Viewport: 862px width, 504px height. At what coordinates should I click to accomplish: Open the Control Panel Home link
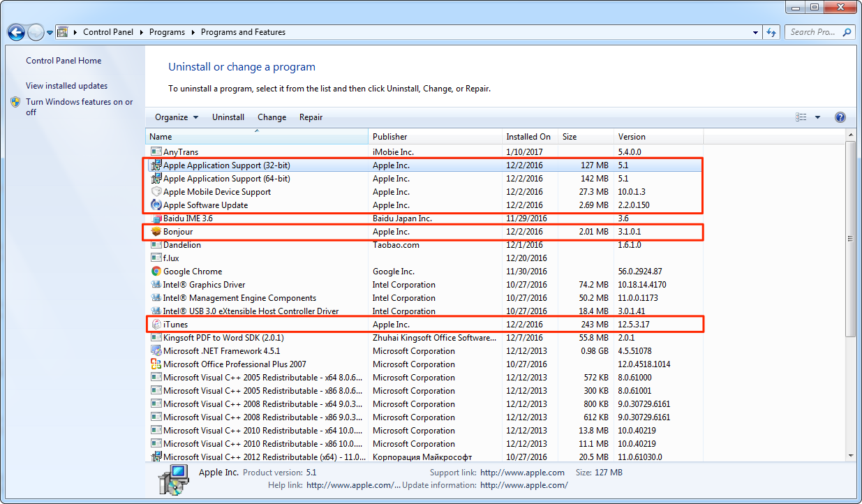click(x=64, y=61)
